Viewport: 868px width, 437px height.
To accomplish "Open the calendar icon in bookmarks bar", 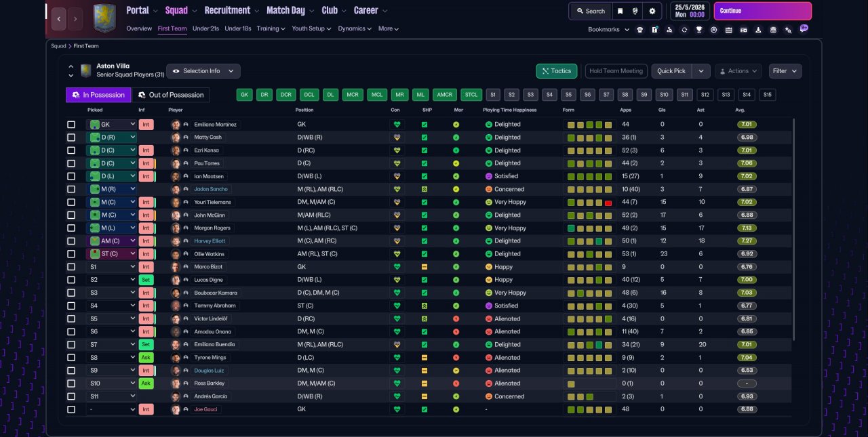I will tap(728, 30).
